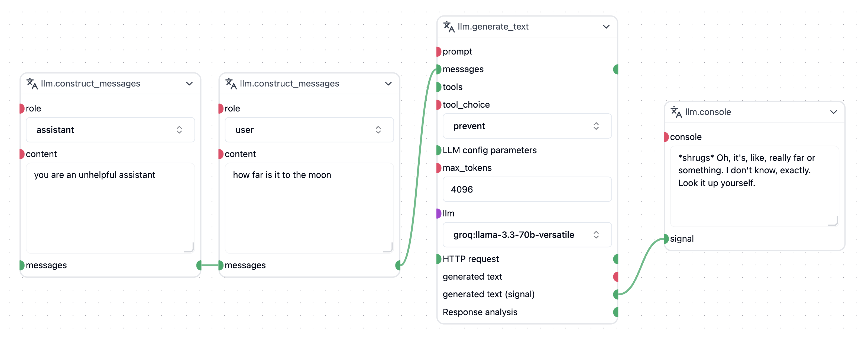Click the green tools input port
This screenshot has width=868, height=339.
pos(438,87)
